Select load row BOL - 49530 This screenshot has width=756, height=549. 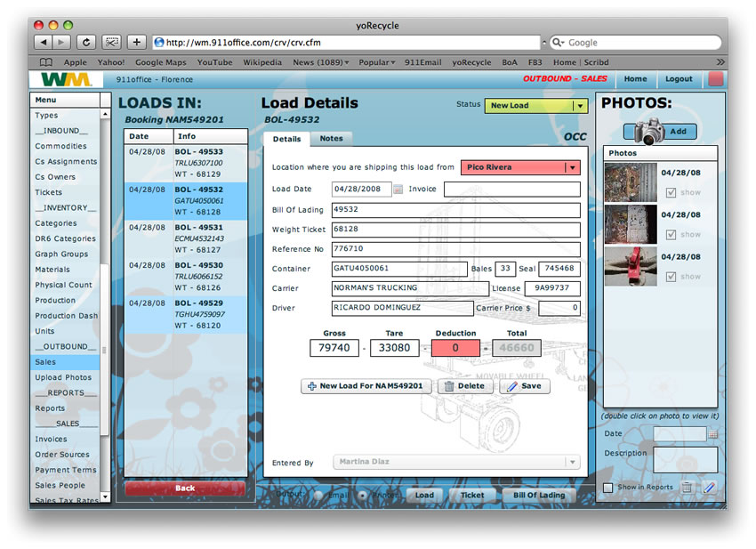pos(186,277)
